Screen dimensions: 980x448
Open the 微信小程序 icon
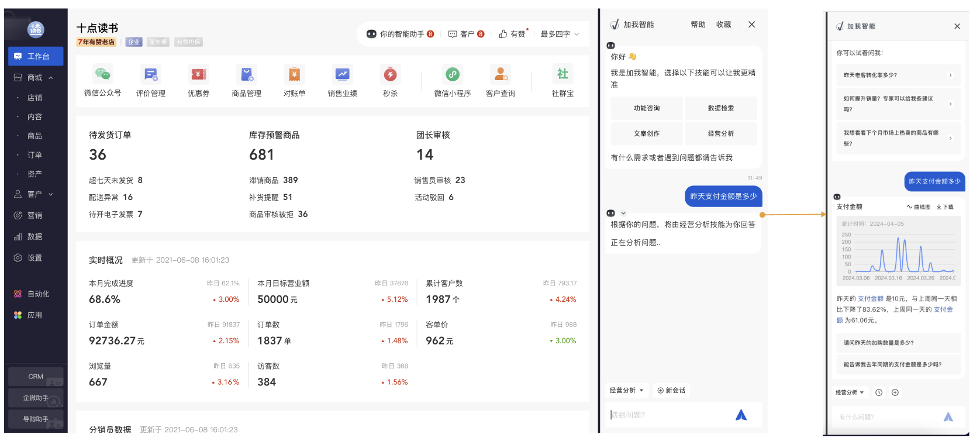pyautogui.click(x=453, y=74)
